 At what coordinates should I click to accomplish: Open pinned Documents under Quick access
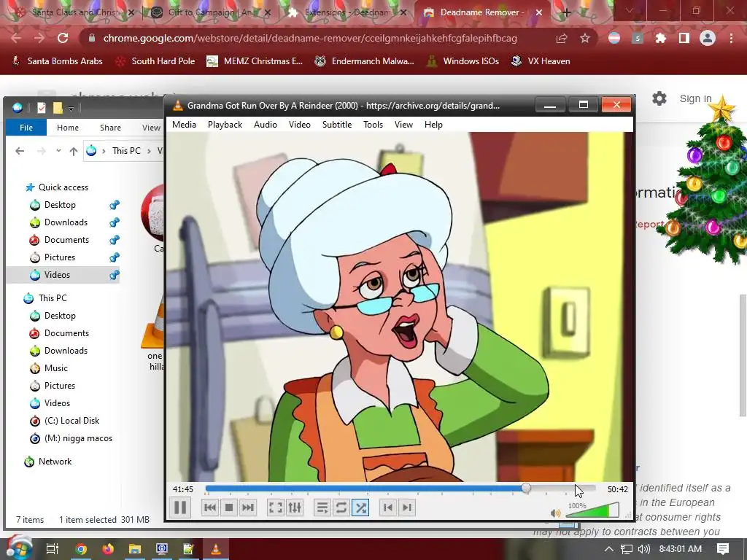point(66,240)
